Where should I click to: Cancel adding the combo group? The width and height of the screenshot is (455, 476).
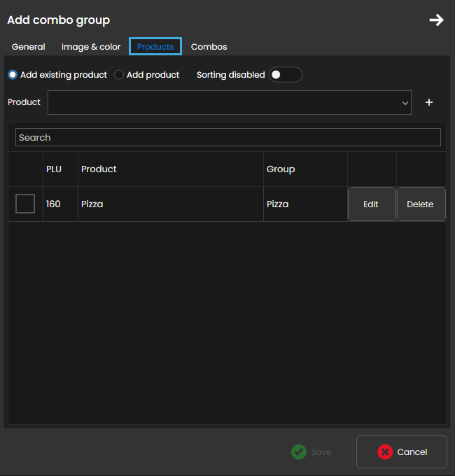click(402, 452)
